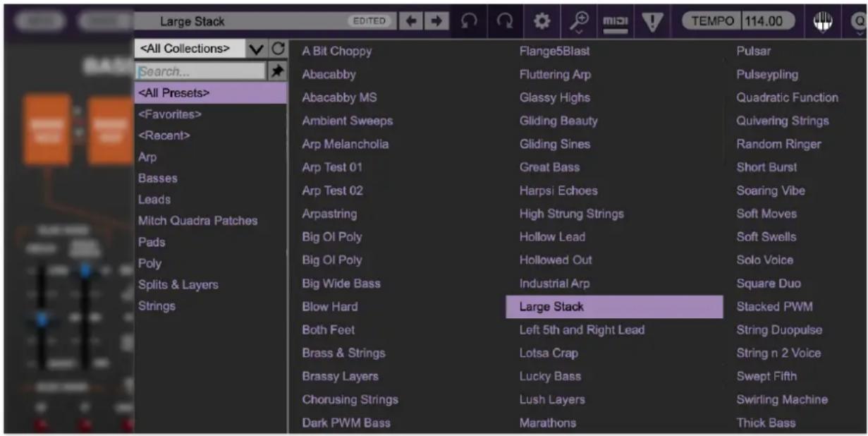Select the Arpastring preset
This screenshot has height=436, width=868.
pos(329,214)
